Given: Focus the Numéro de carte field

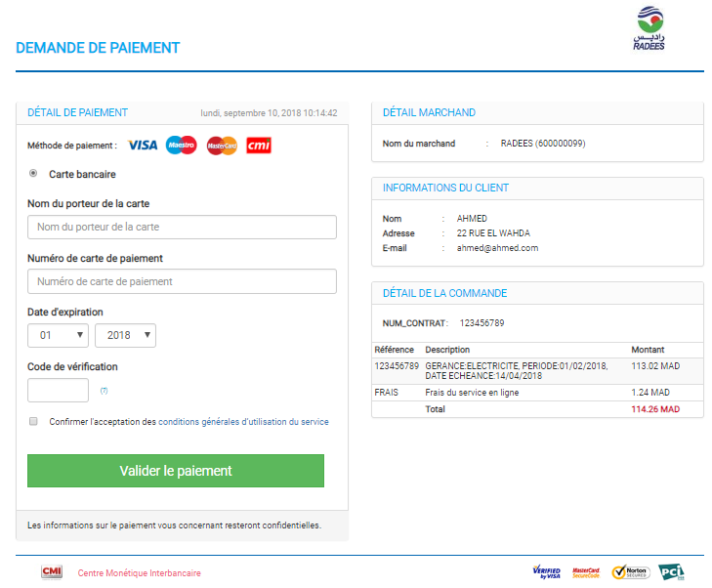Looking at the screenshot, I should (x=182, y=281).
